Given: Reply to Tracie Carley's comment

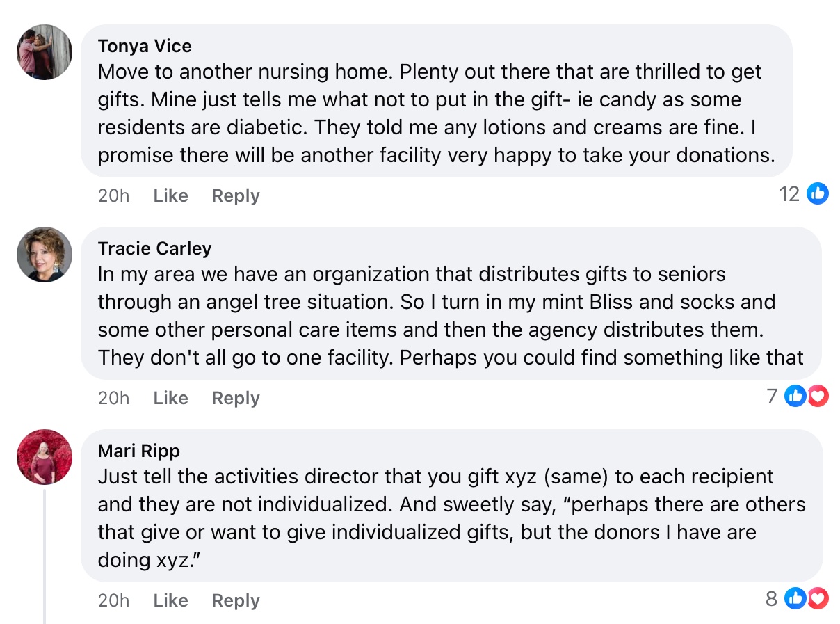Looking at the screenshot, I should point(236,398).
